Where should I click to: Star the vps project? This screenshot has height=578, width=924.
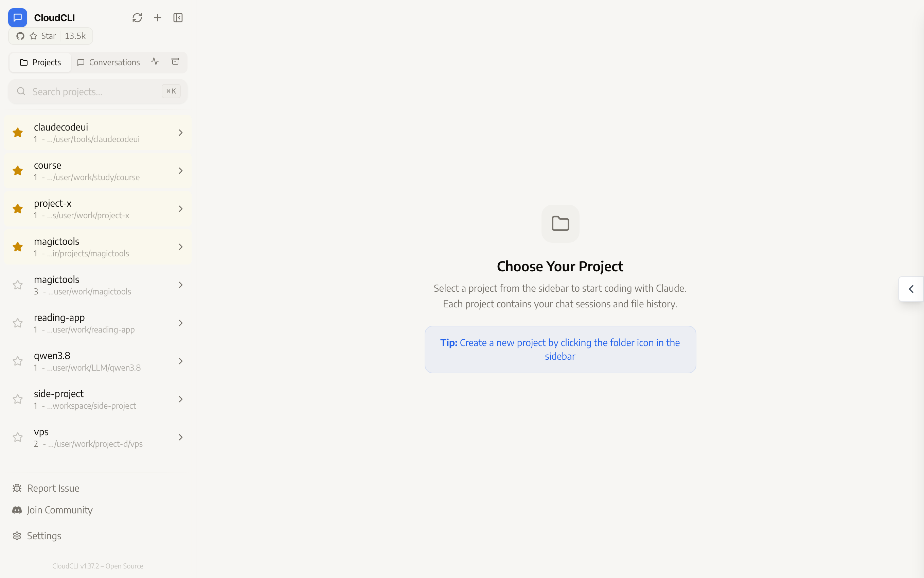tap(18, 437)
